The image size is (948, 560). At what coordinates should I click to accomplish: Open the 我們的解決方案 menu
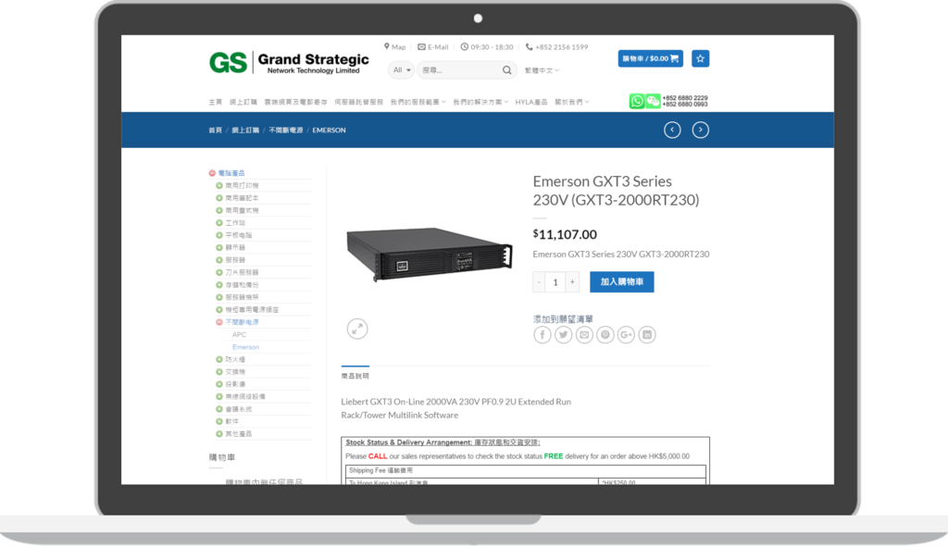480,102
